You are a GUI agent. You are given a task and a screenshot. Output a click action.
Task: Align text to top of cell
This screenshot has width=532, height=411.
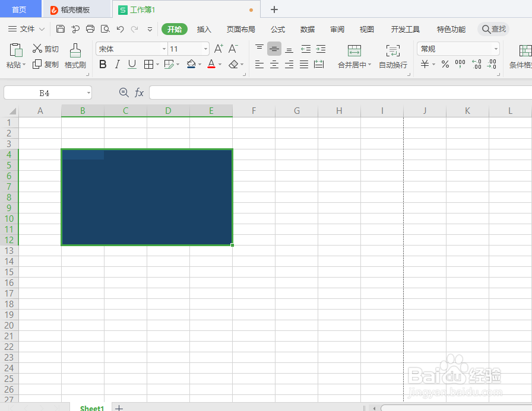259,49
